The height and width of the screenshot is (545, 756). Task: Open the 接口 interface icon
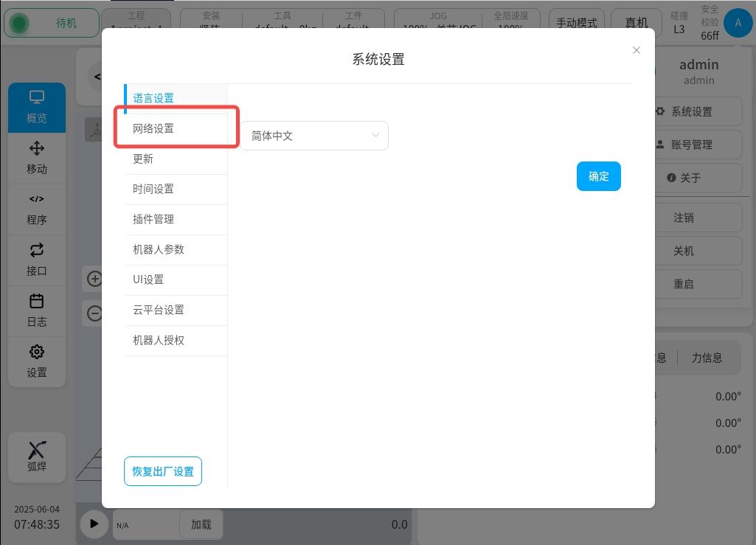(37, 251)
